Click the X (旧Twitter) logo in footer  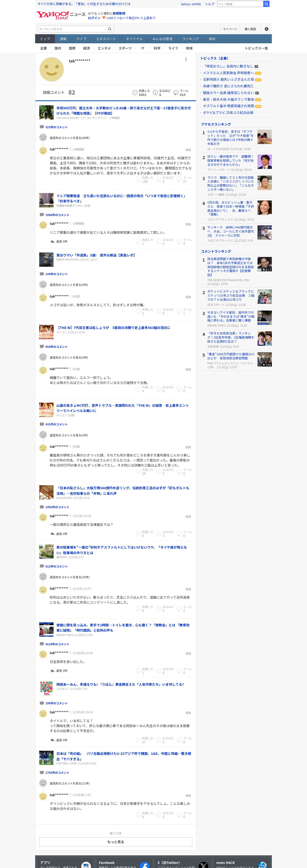coord(203,865)
